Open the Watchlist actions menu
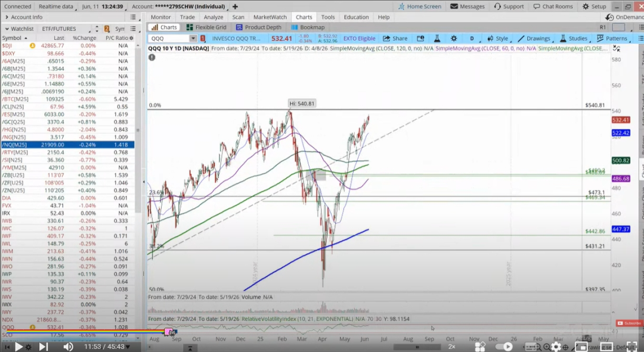 tap(133, 29)
